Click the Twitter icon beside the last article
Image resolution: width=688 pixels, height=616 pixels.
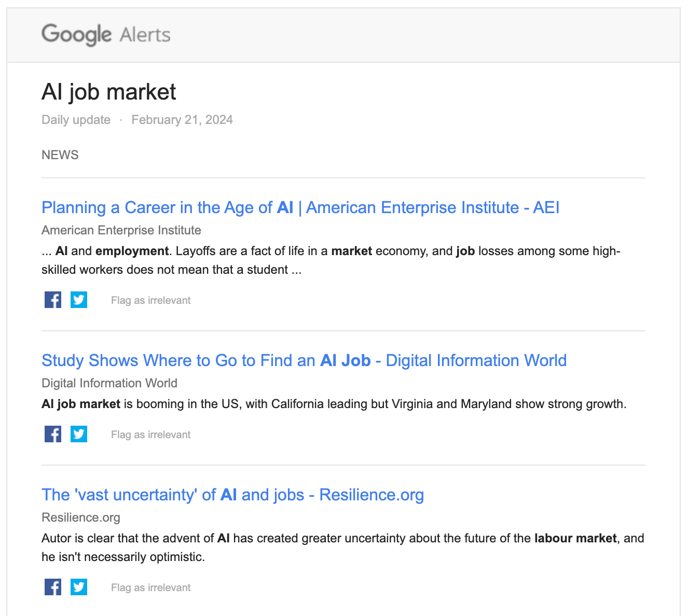tap(78, 587)
